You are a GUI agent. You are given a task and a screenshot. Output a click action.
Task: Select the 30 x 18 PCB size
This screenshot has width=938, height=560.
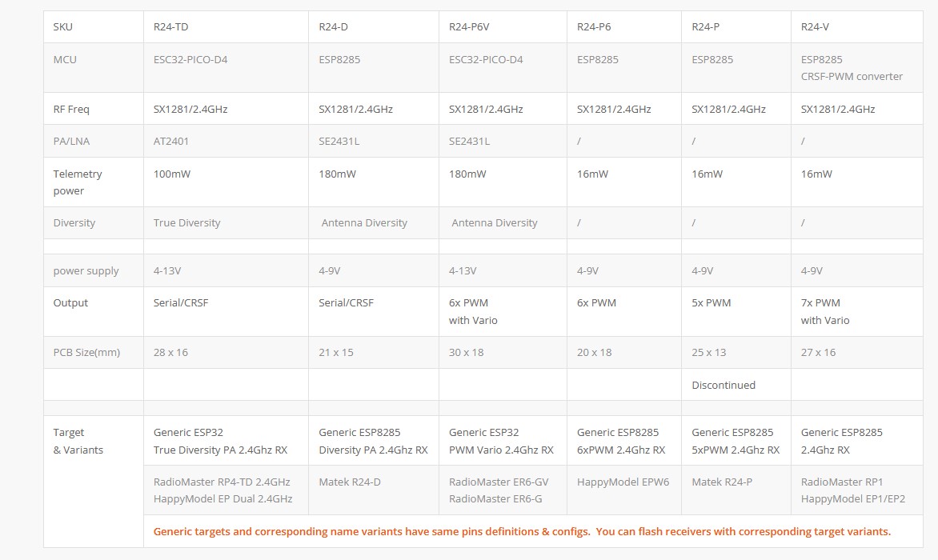tap(466, 353)
